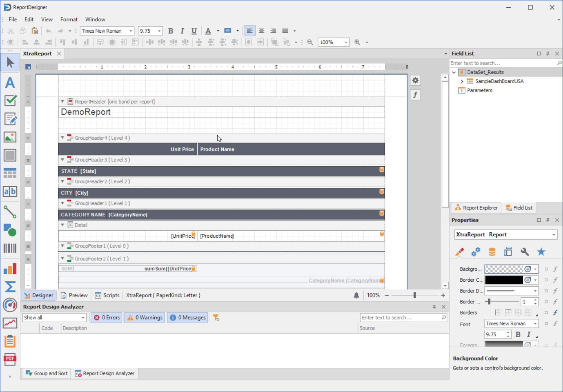The height and width of the screenshot is (392, 563).
Task: Toggle Bold formatting in the toolbar
Action: (x=171, y=31)
